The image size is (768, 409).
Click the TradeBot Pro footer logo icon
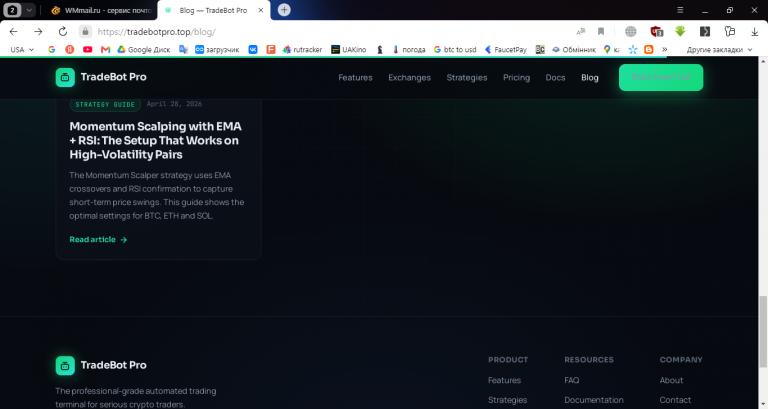[x=65, y=365]
